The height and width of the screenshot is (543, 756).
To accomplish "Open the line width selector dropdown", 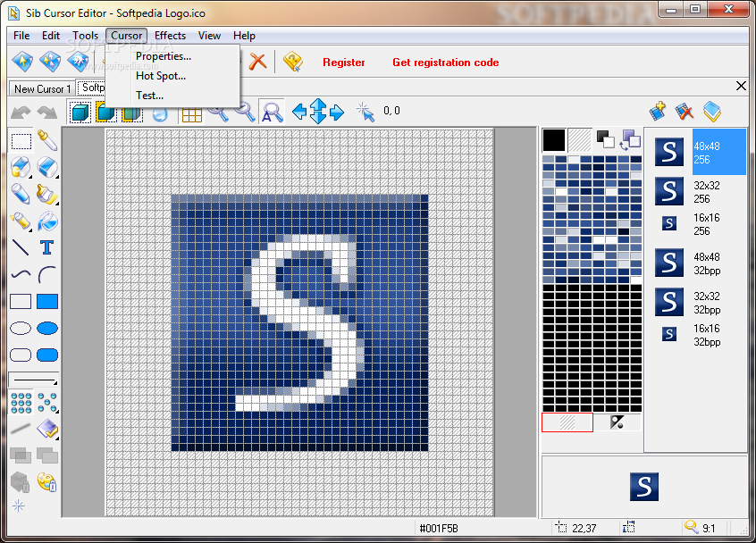I will pos(34,380).
